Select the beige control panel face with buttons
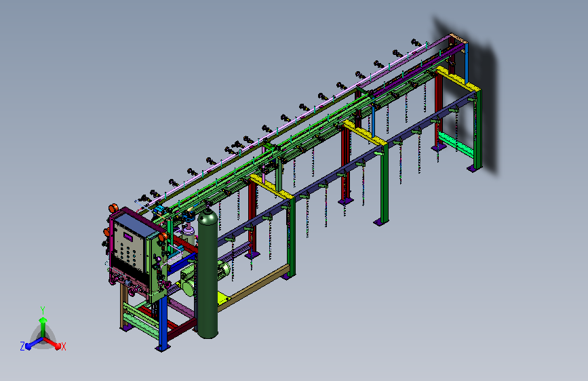 tap(130, 246)
